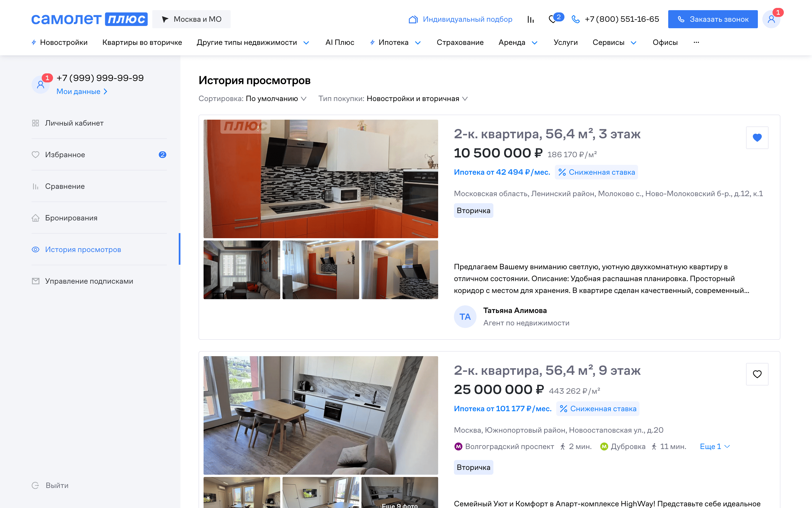The width and height of the screenshot is (812, 508).
Task: Click the percent icon in 10 500 000 ₽ listing
Action: (562, 172)
